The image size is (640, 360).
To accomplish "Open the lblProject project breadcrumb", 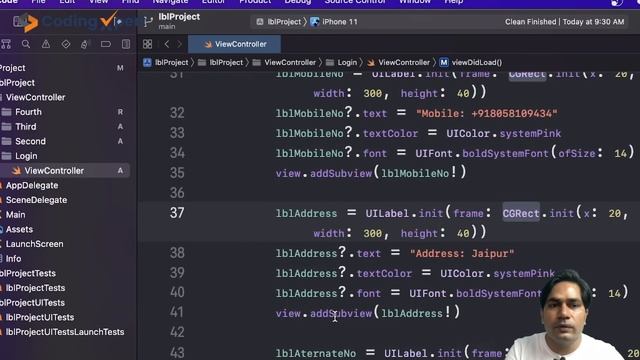I will click(x=166, y=62).
